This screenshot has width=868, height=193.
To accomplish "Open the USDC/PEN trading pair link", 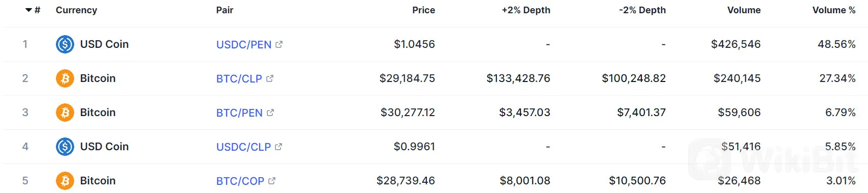I will click(x=244, y=45).
